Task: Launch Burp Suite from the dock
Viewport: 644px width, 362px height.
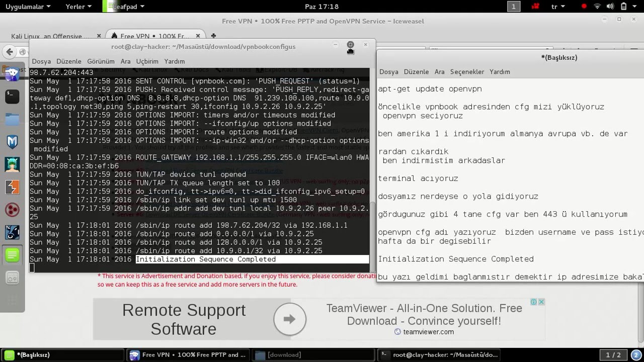Action: 12,187
